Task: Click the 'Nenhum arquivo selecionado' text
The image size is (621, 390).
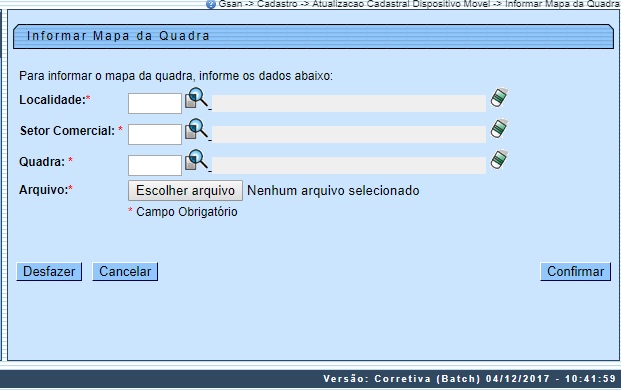Action: click(333, 191)
